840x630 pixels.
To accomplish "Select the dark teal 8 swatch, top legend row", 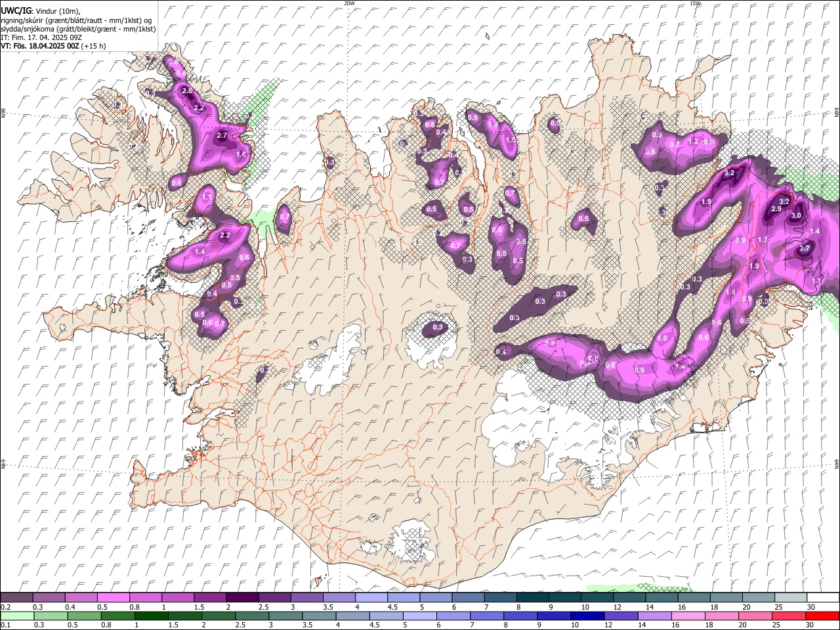I will coord(532,598).
